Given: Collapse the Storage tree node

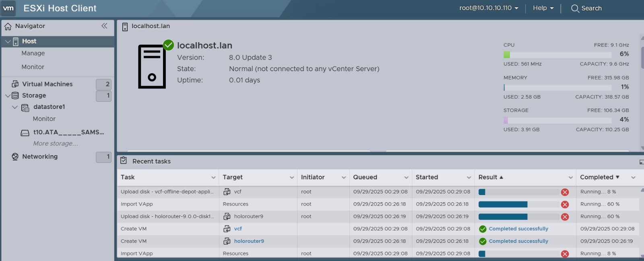Looking at the screenshot, I should click(8, 96).
